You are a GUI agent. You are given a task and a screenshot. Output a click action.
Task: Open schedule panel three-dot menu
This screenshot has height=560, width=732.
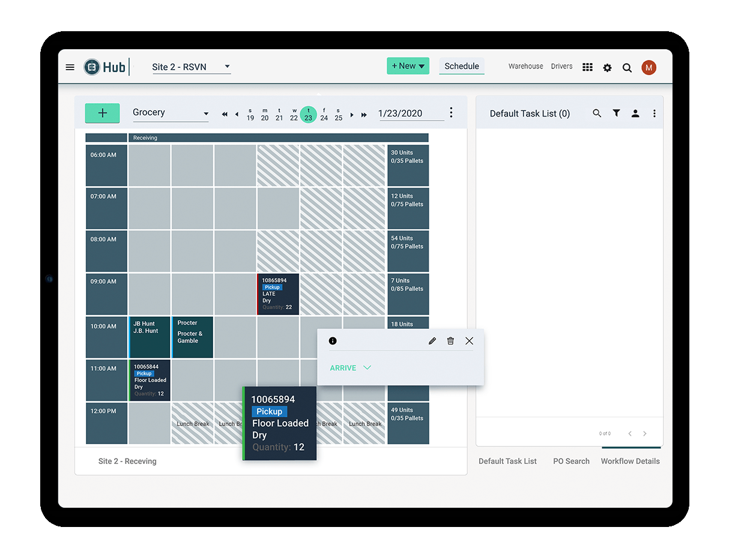451,113
